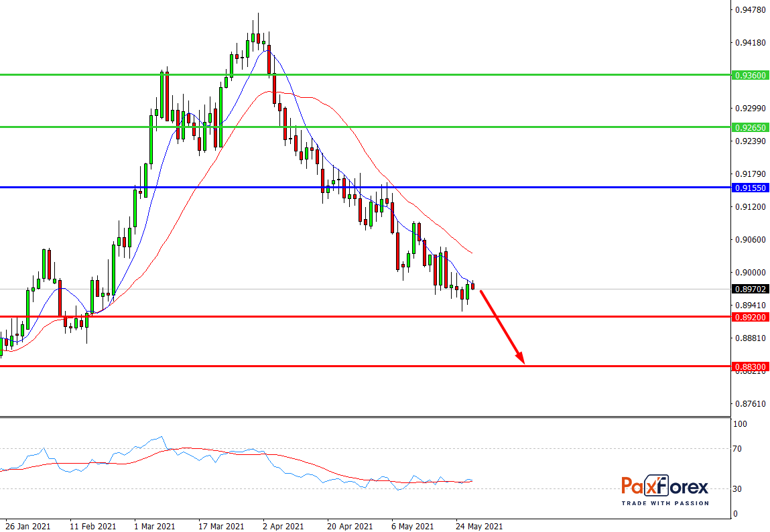
Task: Click the 1 Mar 2021 date label
Action: click(155, 526)
